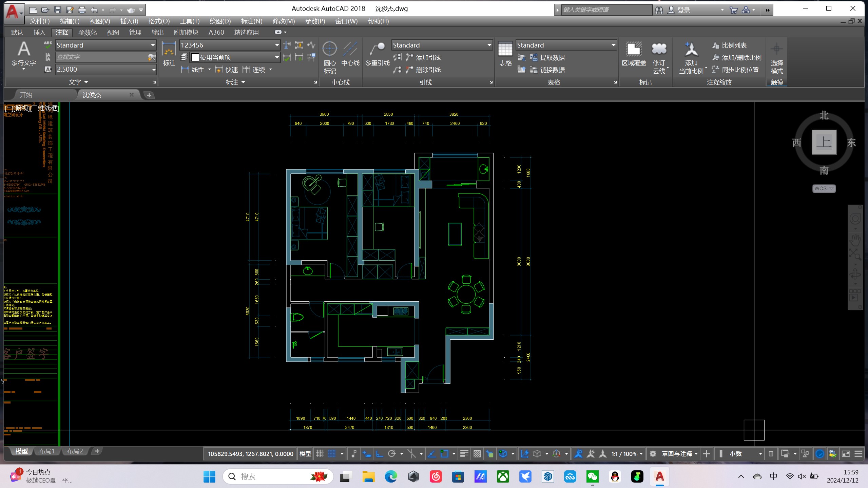Click the 提取数据 button
Screen dimensions: 868x488
[552, 57]
